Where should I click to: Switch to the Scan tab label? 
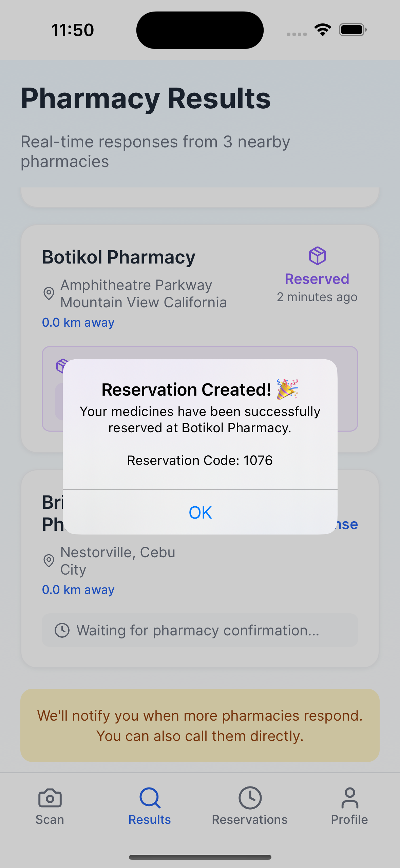pos(50,819)
